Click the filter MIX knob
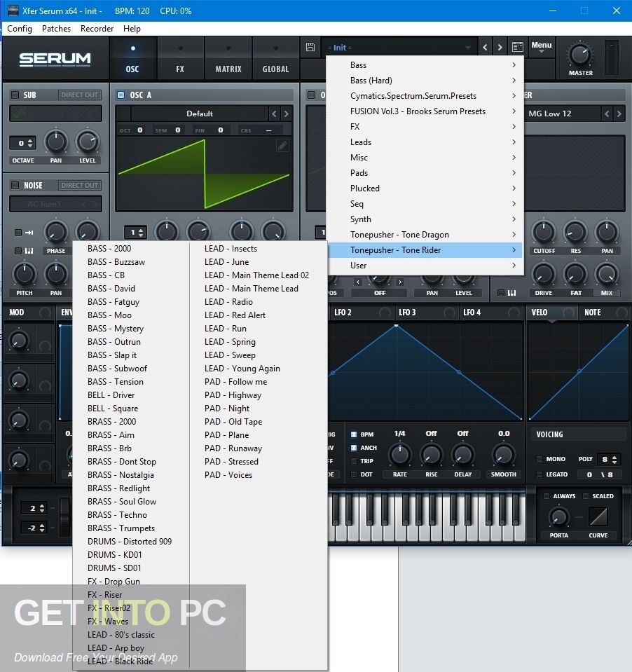The image size is (632, 672). 607,274
